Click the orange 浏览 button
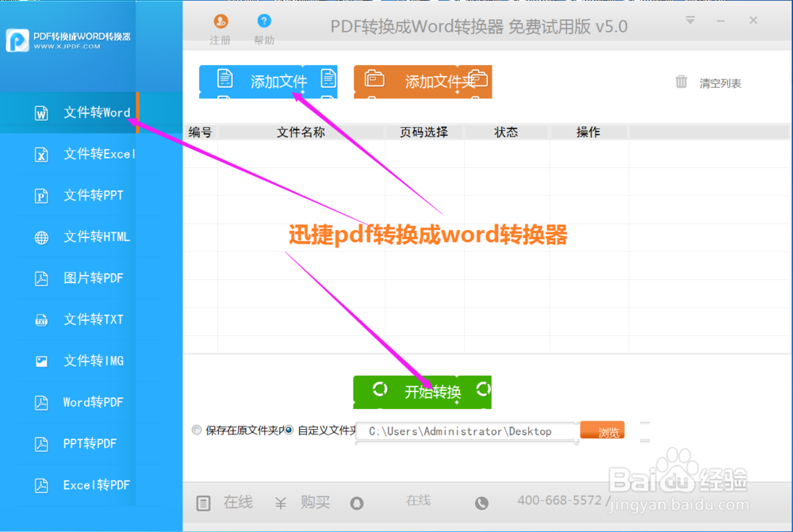 pyautogui.click(x=602, y=430)
